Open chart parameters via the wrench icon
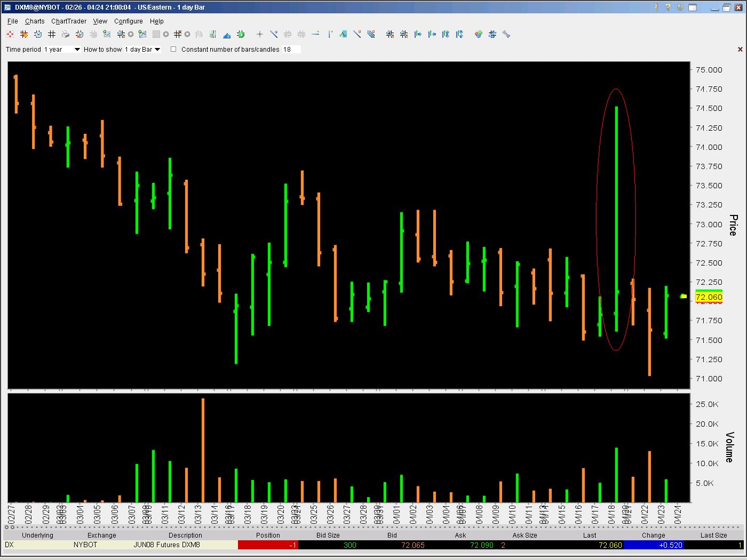This screenshot has width=747, height=560. pyautogui.click(x=506, y=34)
